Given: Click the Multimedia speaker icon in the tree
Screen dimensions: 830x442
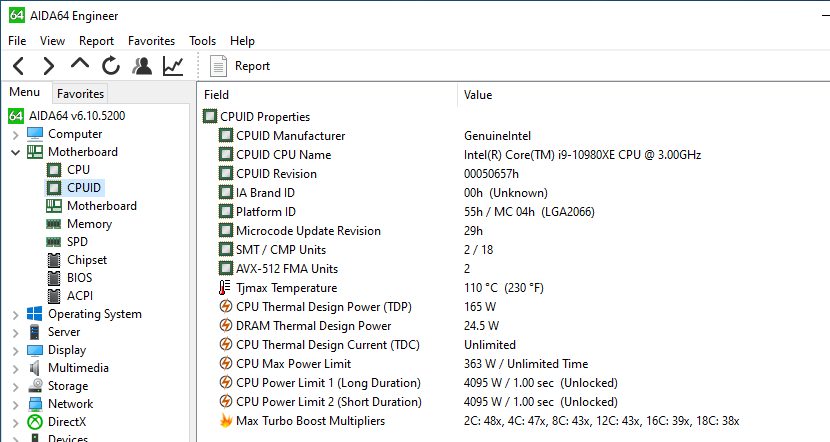Looking at the screenshot, I should point(34,368).
